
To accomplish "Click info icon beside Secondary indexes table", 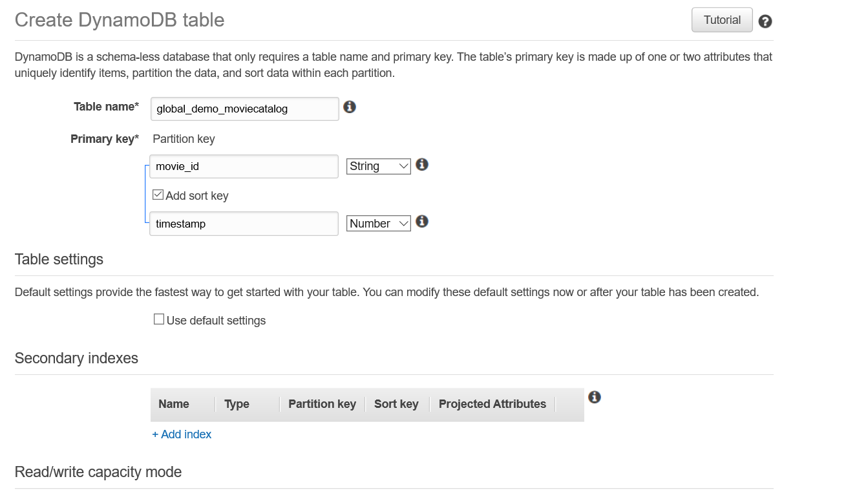I will tap(595, 397).
